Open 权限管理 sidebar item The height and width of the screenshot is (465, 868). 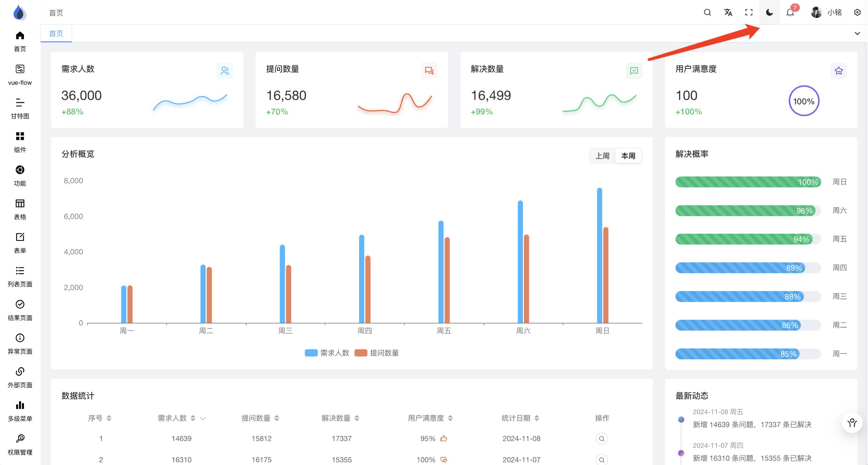(x=20, y=445)
